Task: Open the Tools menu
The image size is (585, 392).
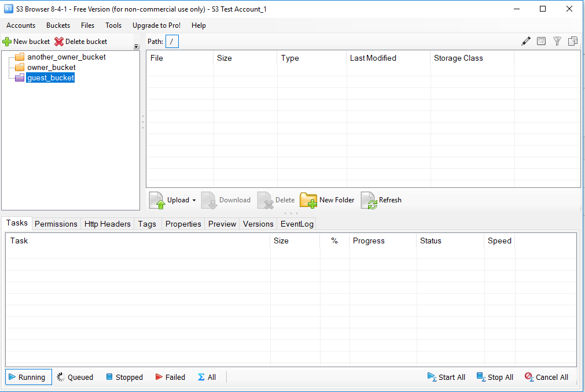Action: 113,25
